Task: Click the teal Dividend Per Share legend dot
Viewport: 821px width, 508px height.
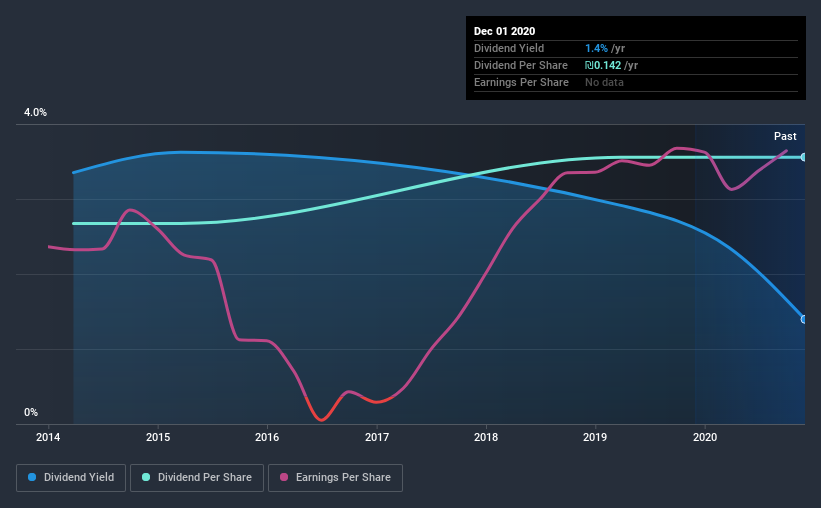Action: click(x=146, y=477)
